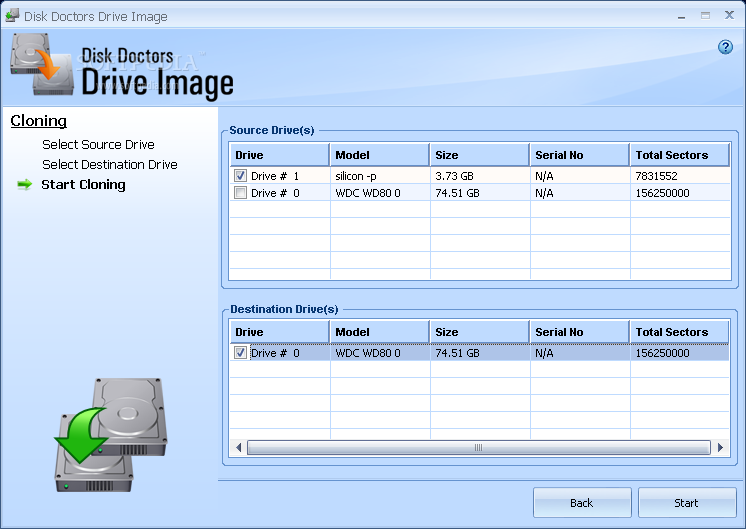This screenshot has height=529, width=746.
Task: Click 'Drive # 0' label in destination list
Action: [x=275, y=353]
